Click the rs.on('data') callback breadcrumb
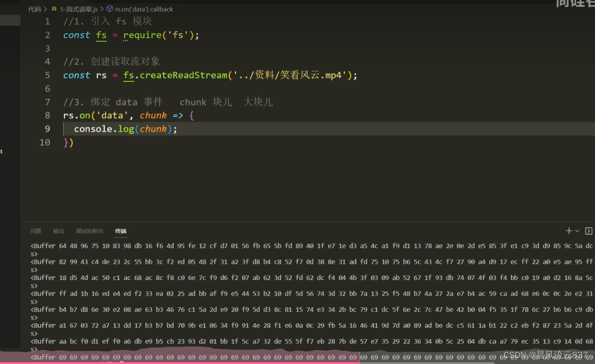 point(144,9)
